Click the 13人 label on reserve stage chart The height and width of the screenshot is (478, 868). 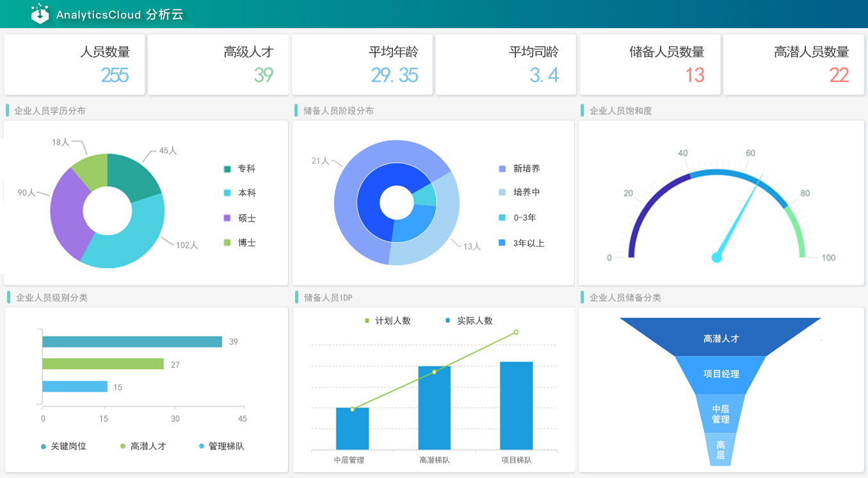[472, 246]
